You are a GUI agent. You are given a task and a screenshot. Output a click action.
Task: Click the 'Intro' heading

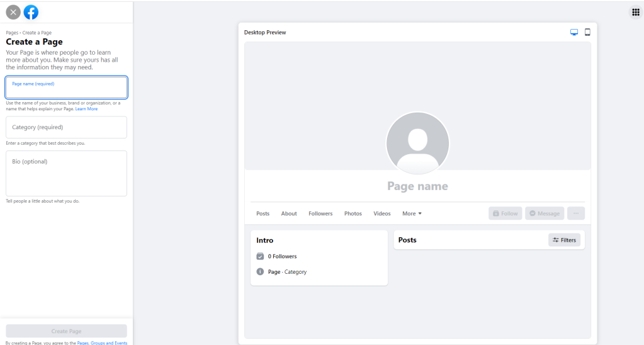point(264,240)
